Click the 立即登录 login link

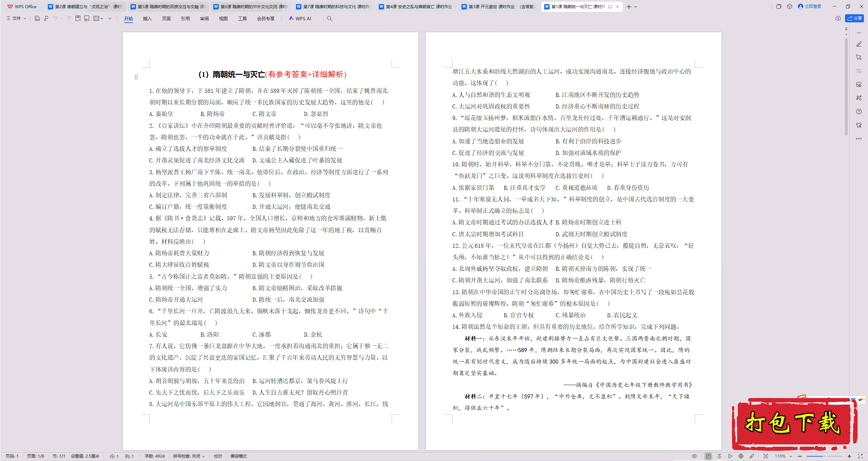[810, 6]
